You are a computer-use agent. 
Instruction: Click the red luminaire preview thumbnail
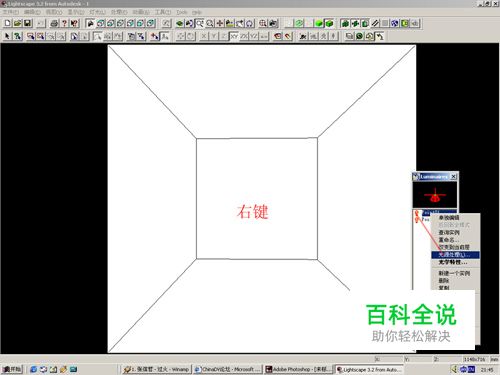click(435, 195)
